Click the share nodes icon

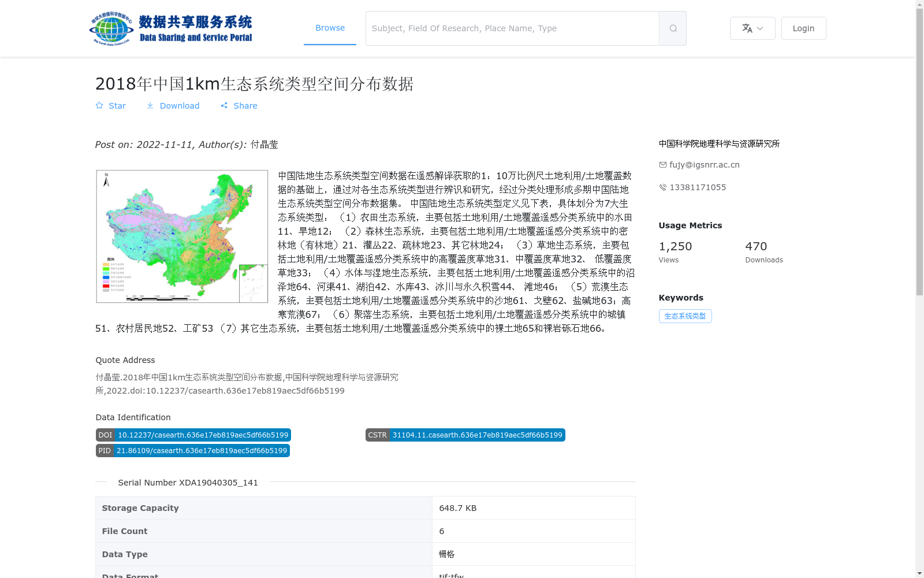click(224, 105)
